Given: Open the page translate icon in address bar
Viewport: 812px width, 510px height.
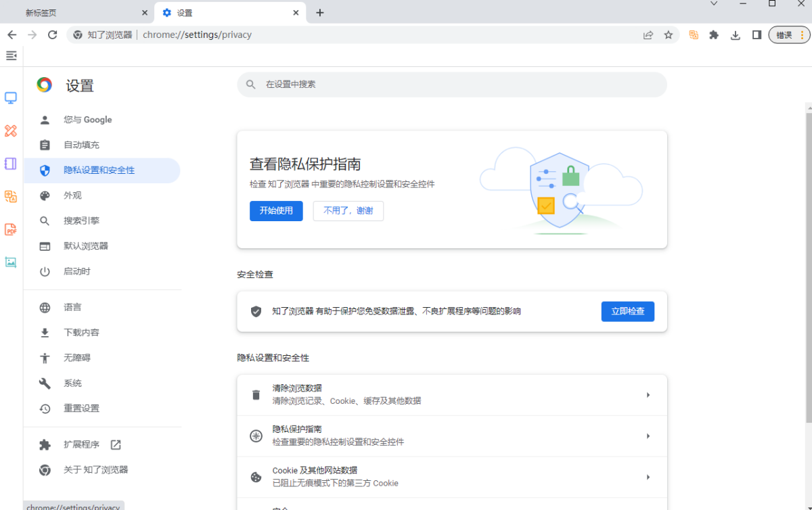Looking at the screenshot, I should click(693, 34).
